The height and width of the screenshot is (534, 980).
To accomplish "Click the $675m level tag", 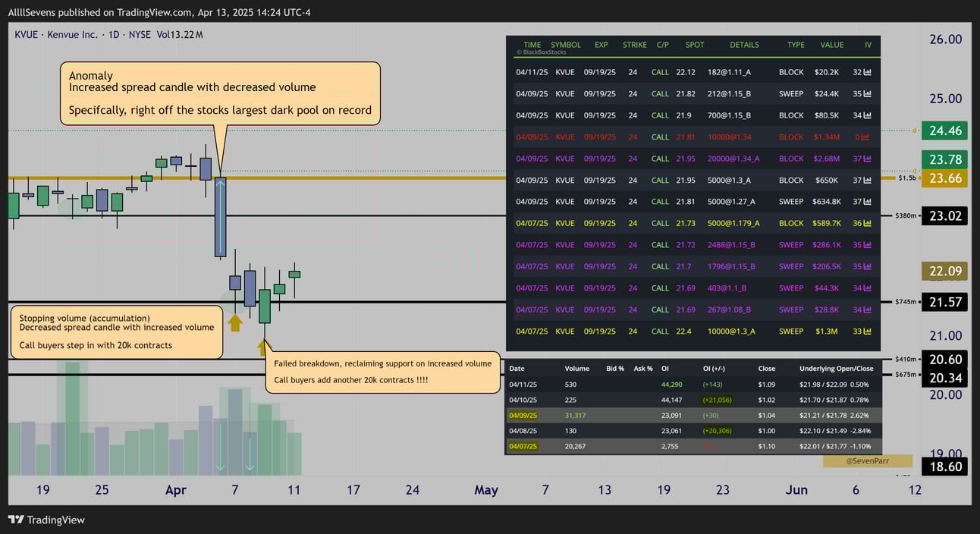I will 906,374.
